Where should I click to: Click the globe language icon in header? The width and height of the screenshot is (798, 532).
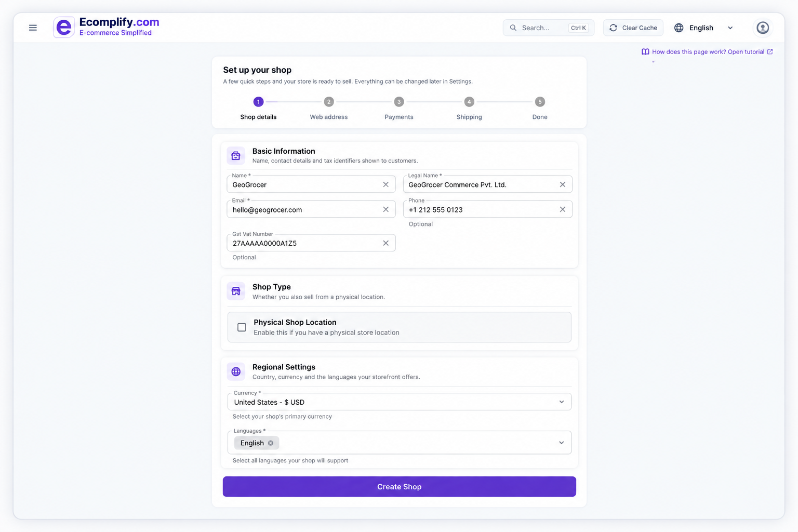pos(679,28)
